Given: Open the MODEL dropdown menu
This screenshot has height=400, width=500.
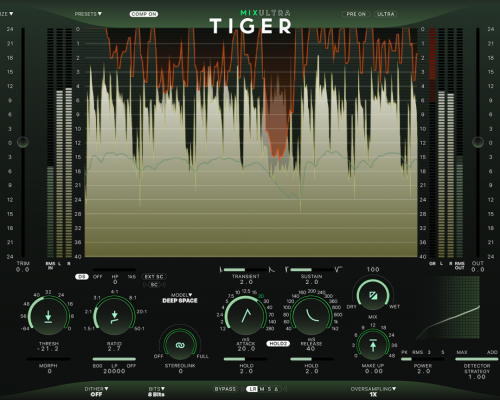Looking at the screenshot, I should click(x=181, y=295).
